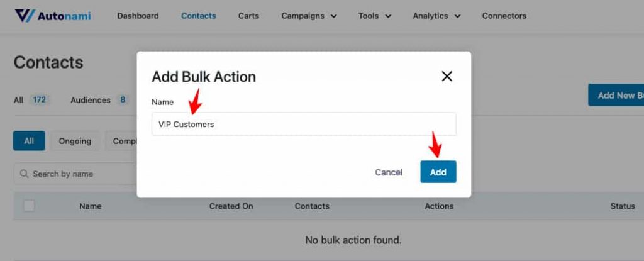644x261 pixels.
Task: Cancel the bulk action dialog
Action: coord(389,172)
